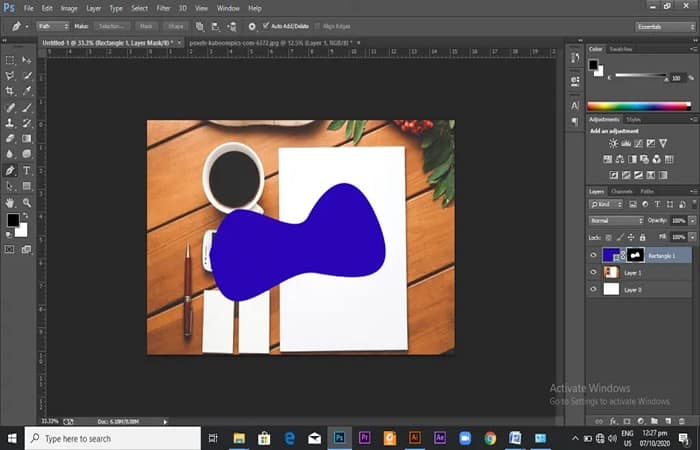Toggle lock image pixels

point(620,238)
